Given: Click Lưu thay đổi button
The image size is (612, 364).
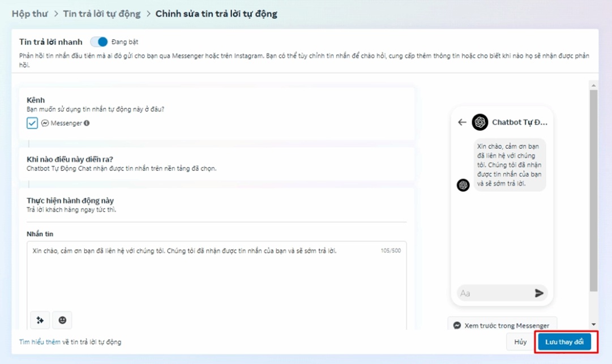Looking at the screenshot, I should pos(564,342).
